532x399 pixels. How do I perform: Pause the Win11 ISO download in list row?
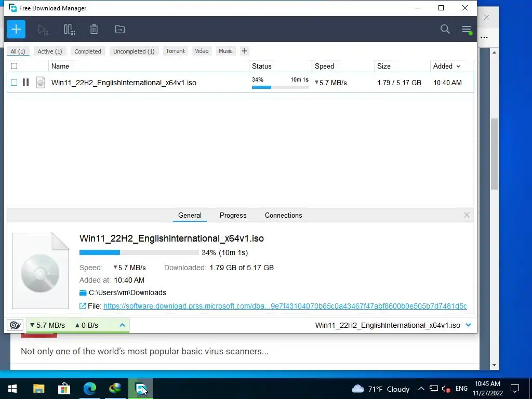tap(26, 83)
